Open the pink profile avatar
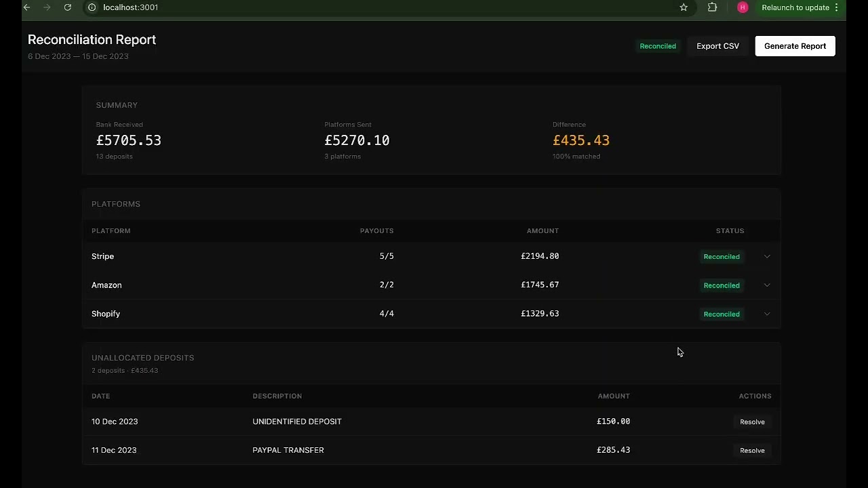 click(743, 7)
